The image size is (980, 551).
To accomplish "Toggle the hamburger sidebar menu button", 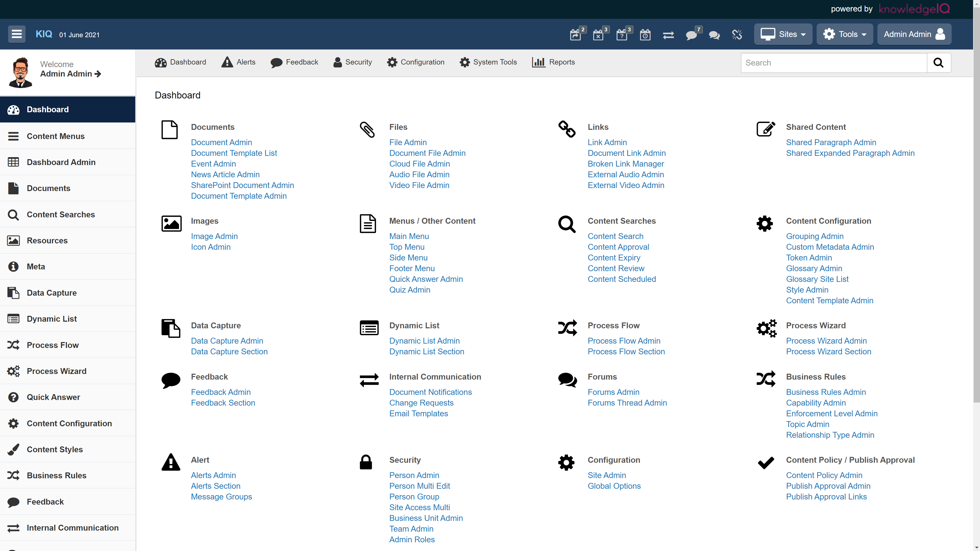I will (17, 34).
